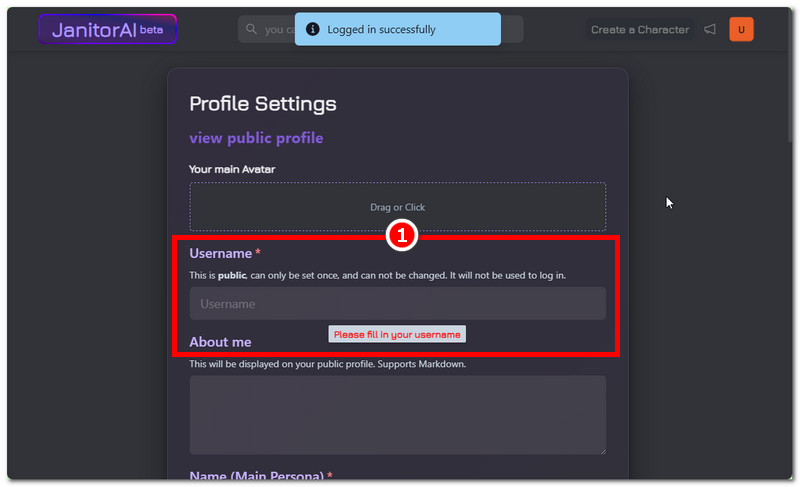The image size is (800, 487).
Task: Click the About me textarea resize handle
Action: click(x=601, y=450)
